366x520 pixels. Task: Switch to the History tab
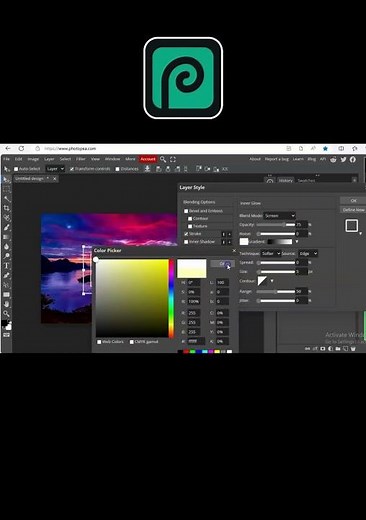tap(286, 181)
